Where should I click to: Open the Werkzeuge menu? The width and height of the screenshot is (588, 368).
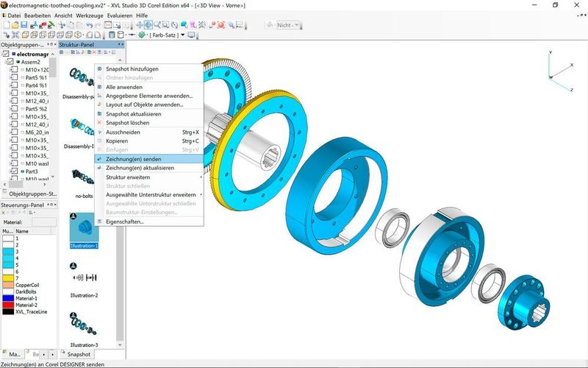tap(89, 14)
